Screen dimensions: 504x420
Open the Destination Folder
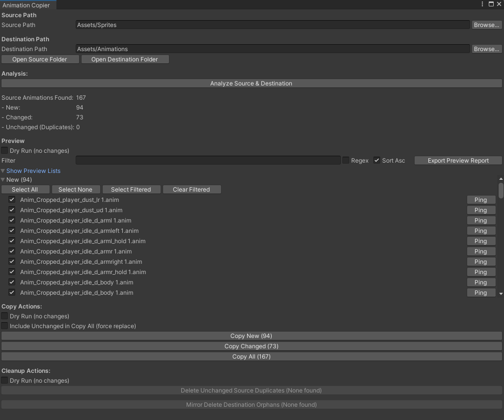point(125,59)
